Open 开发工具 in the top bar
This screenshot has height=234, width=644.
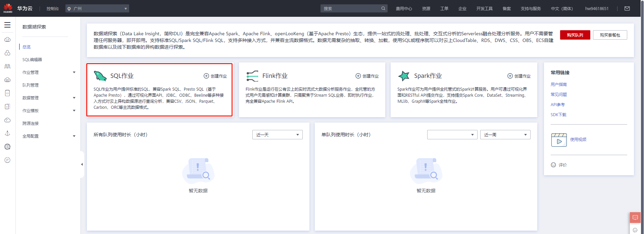(484, 9)
